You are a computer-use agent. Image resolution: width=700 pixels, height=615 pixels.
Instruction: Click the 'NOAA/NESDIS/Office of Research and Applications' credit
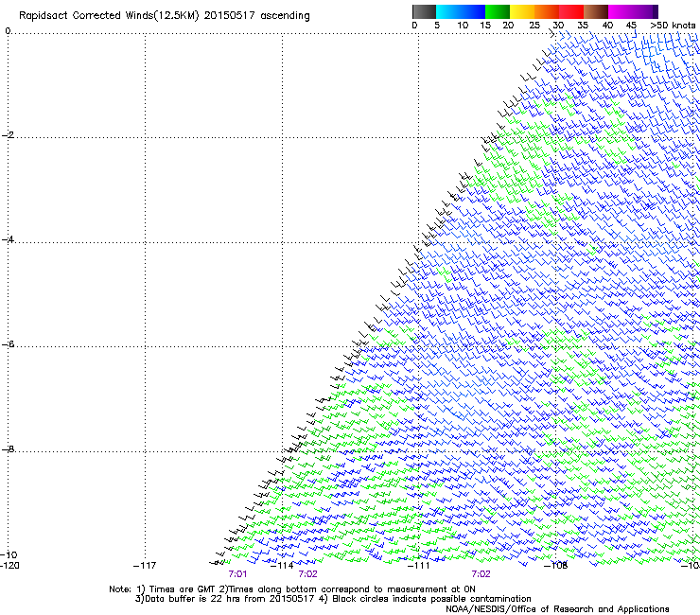tap(557, 609)
